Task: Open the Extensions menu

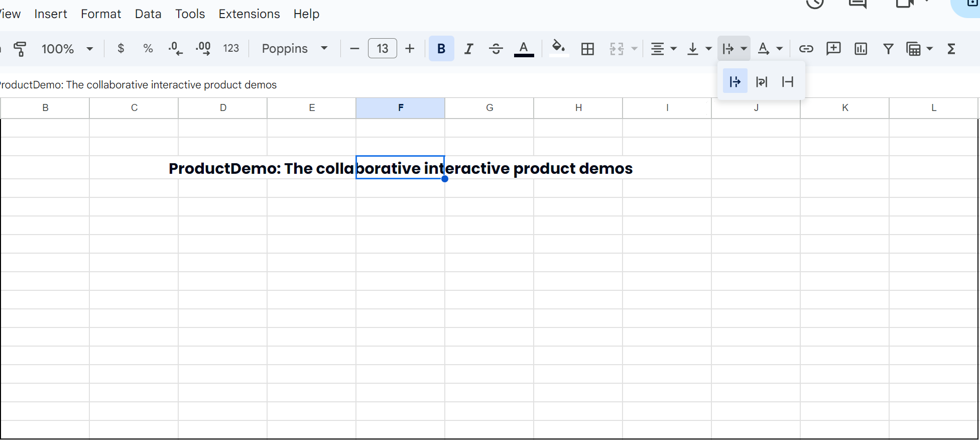Action: click(249, 14)
